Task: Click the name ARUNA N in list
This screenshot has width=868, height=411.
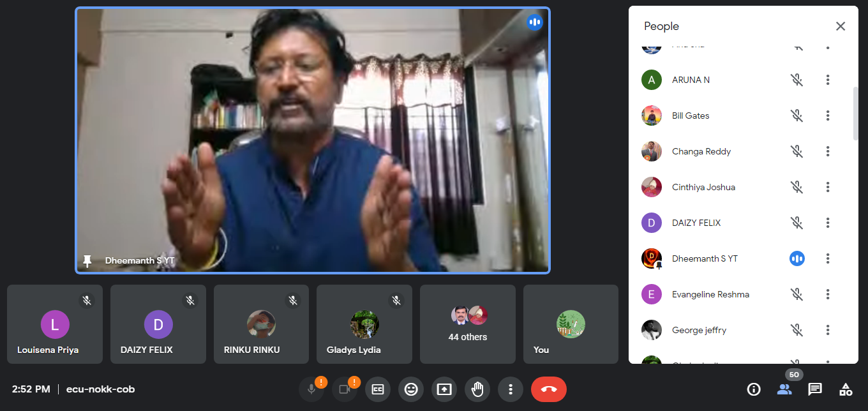Action: point(691,80)
